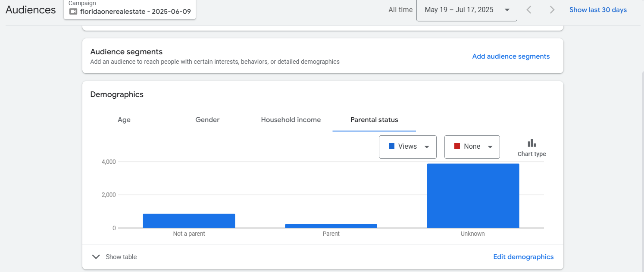The image size is (644, 272).
Task: Click the Not a parent bar
Action: click(189, 221)
